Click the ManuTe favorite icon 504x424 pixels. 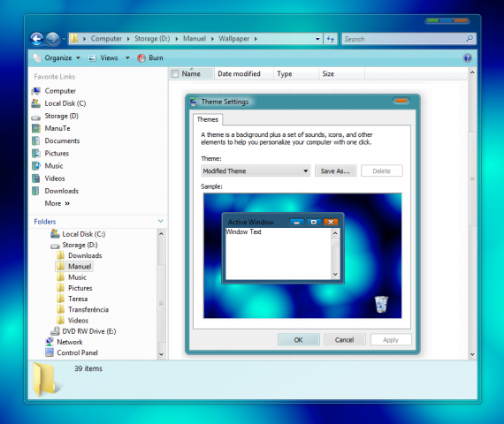tap(36, 128)
